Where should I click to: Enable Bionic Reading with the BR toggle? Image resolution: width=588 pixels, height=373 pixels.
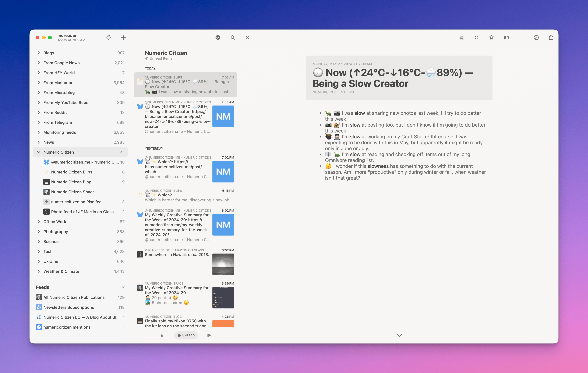click(x=506, y=37)
